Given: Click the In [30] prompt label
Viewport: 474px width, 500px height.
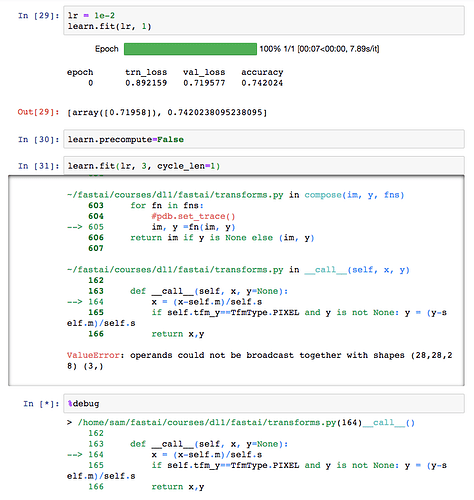Looking at the screenshot, I should (x=38, y=139).
